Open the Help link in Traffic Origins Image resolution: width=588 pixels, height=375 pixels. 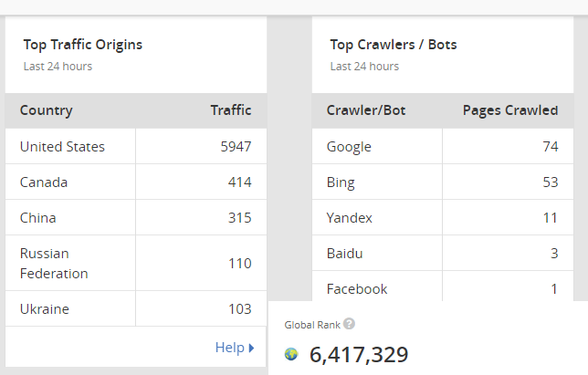[229, 348]
